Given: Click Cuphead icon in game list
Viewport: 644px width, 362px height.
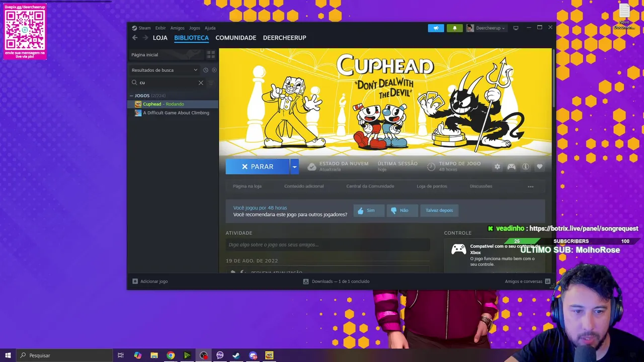Looking at the screenshot, I should pyautogui.click(x=138, y=104).
